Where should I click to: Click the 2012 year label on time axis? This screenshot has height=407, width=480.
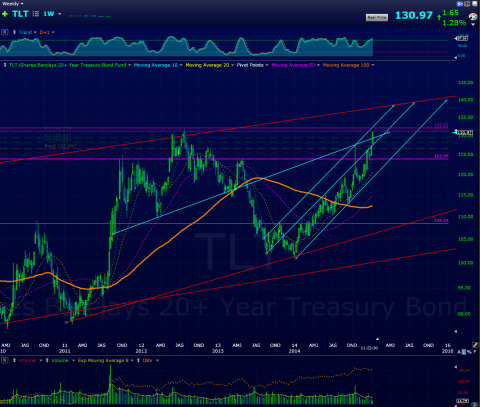(141, 351)
